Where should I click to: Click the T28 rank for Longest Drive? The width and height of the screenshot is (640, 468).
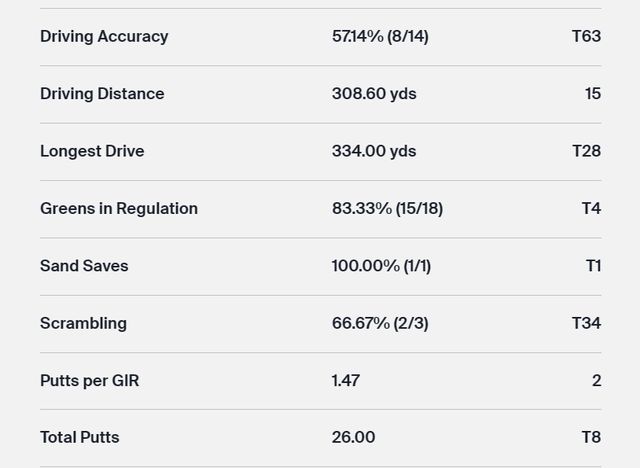[x=586, y=151]
